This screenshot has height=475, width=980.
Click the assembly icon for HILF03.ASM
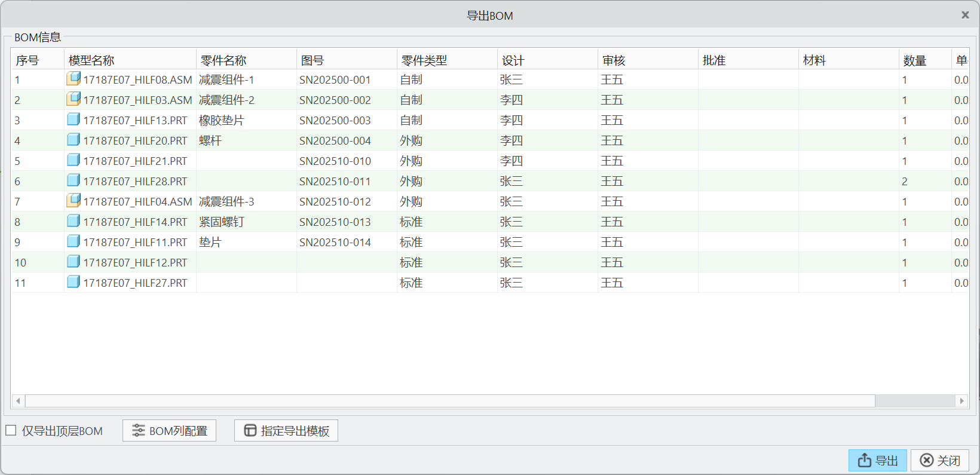point(73,99)
